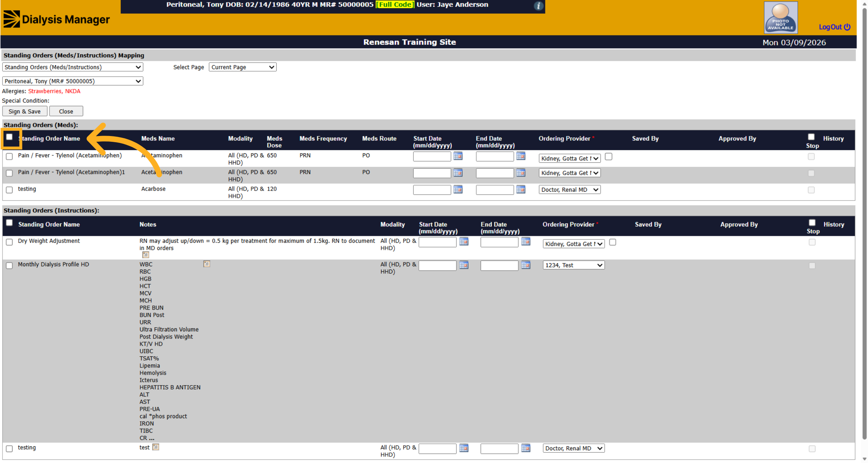868x463 pixels.
Task: Open Start Date calendar for Tylenol (Acetaminophen)1 row
Action: pos(458,173)
